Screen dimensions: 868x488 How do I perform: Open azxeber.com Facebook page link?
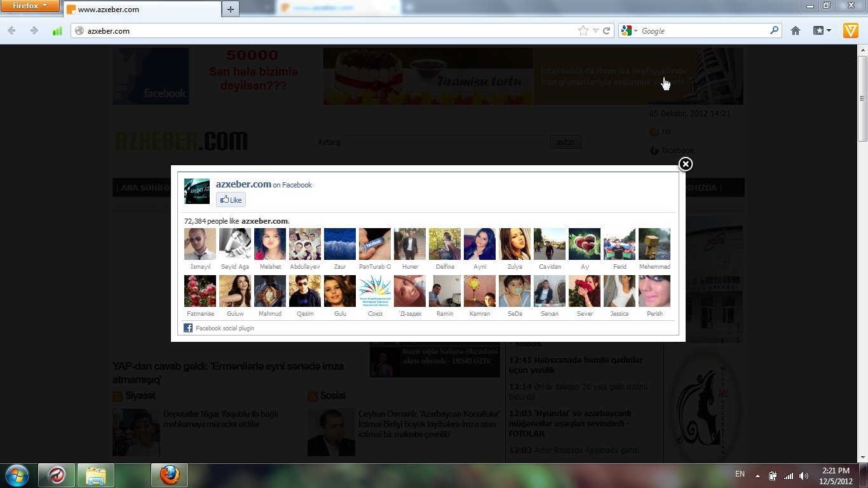coord(243,184)
